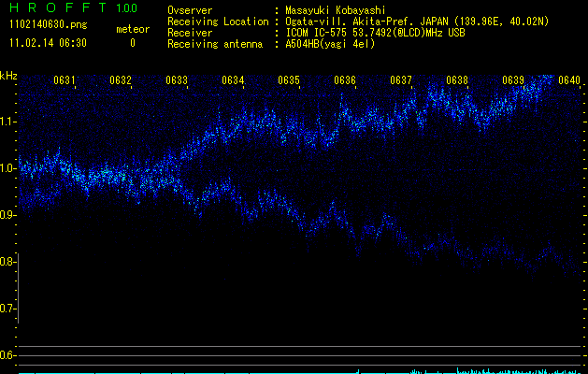588x374 pixels.
Task: Click the meteor count label
Action: point(133,29)
